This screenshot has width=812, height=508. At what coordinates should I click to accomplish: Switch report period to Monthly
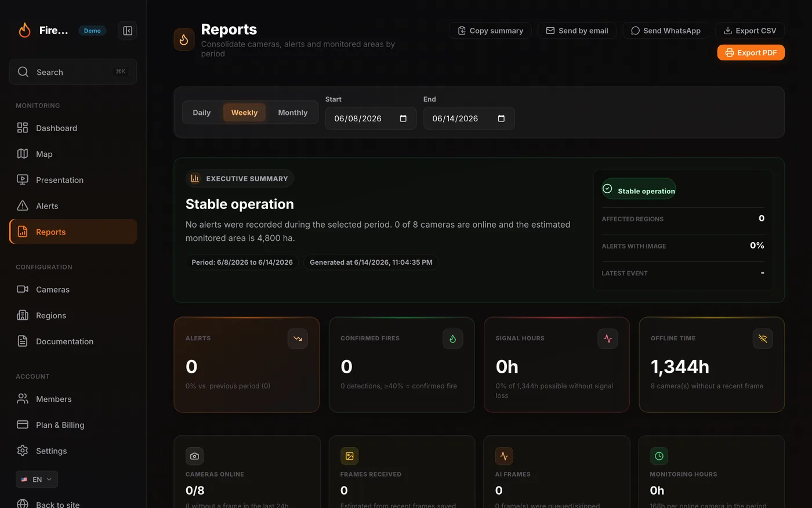click(x=292, y=113)
